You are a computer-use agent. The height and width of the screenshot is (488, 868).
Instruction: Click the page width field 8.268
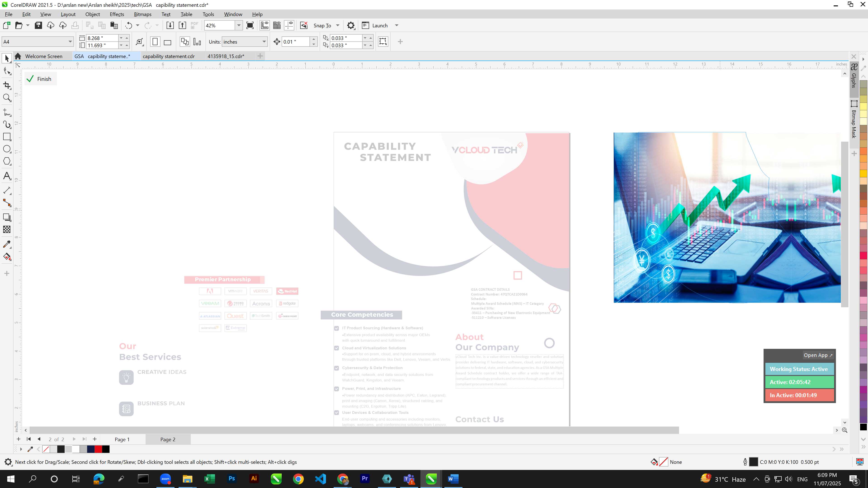click(x=102, y=38)
